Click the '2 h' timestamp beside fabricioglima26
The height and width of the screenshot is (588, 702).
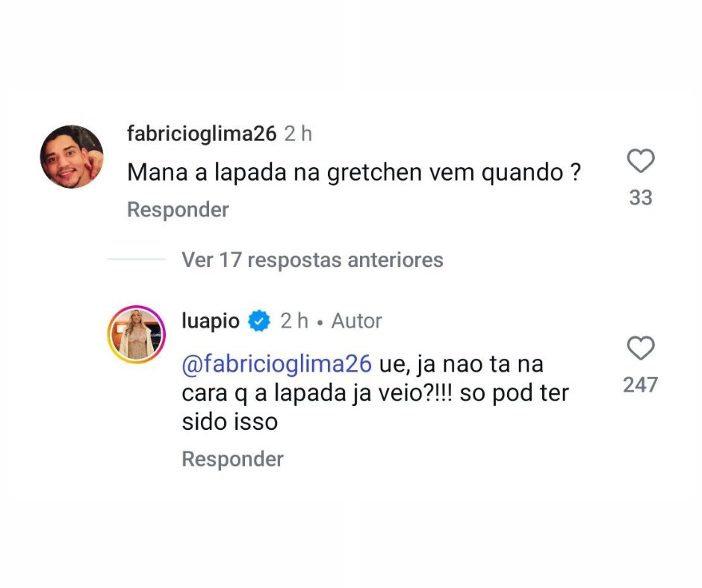click(297, 134)
